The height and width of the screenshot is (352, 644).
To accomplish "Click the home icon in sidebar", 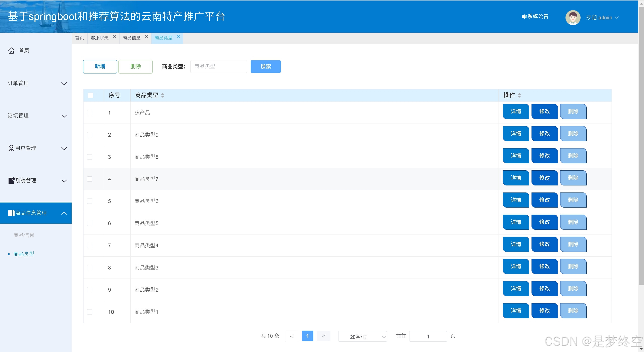I will (11, 51).
